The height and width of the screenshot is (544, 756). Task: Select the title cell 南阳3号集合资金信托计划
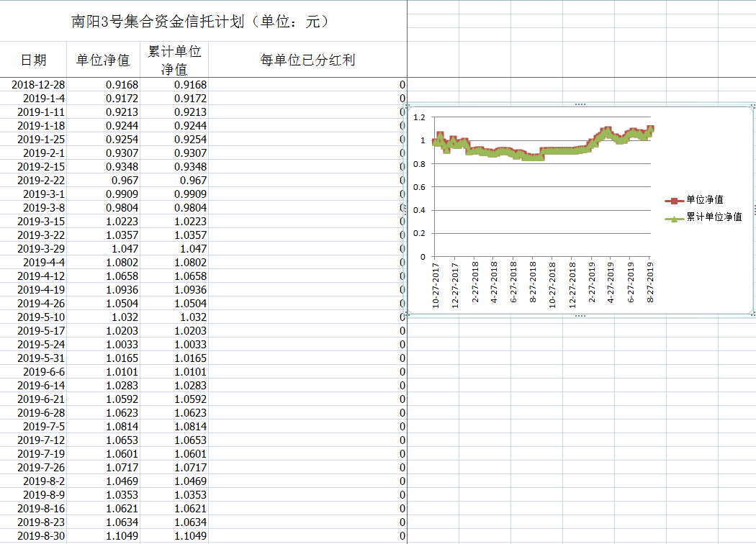coord(203,21)
